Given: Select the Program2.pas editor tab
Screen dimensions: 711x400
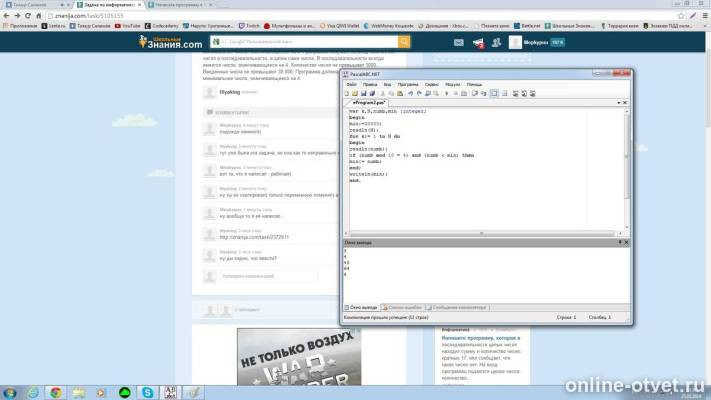Looking at the screenshot, I should (x=369, y=103).
